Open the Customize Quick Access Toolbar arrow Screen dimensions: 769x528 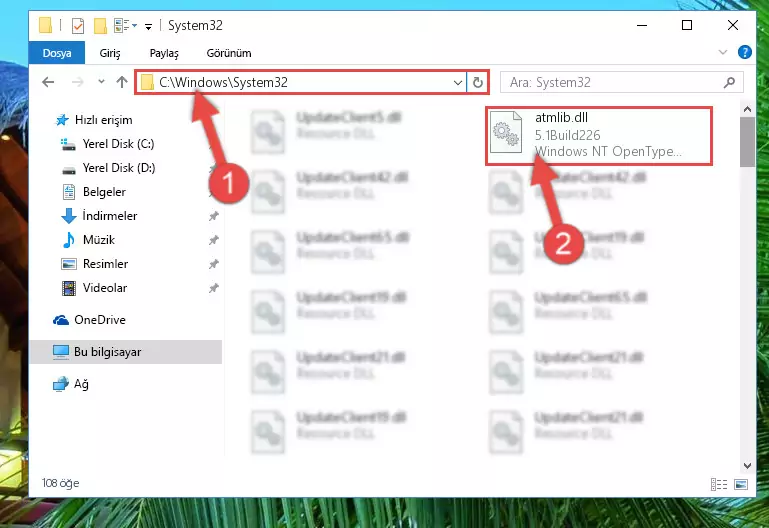click(148, 26)
